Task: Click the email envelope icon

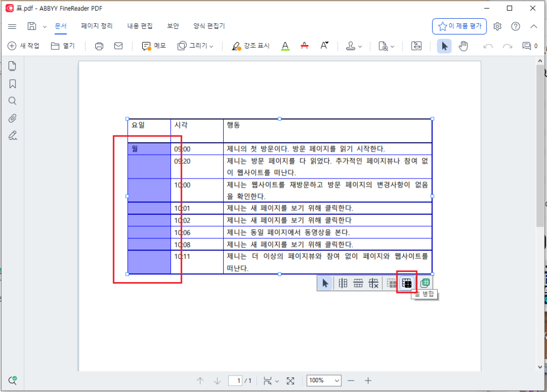Action: pos(118,46)
